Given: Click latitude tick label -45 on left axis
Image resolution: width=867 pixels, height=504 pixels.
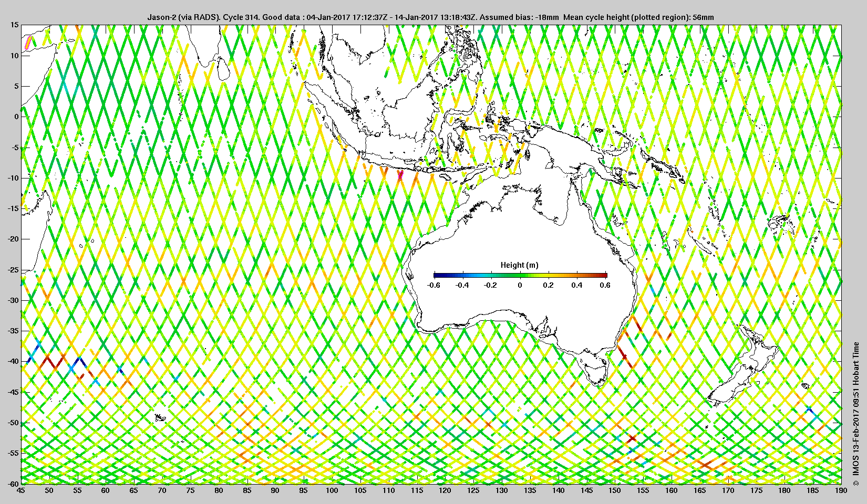Looking at the screenshot, I should click(13, 392).
